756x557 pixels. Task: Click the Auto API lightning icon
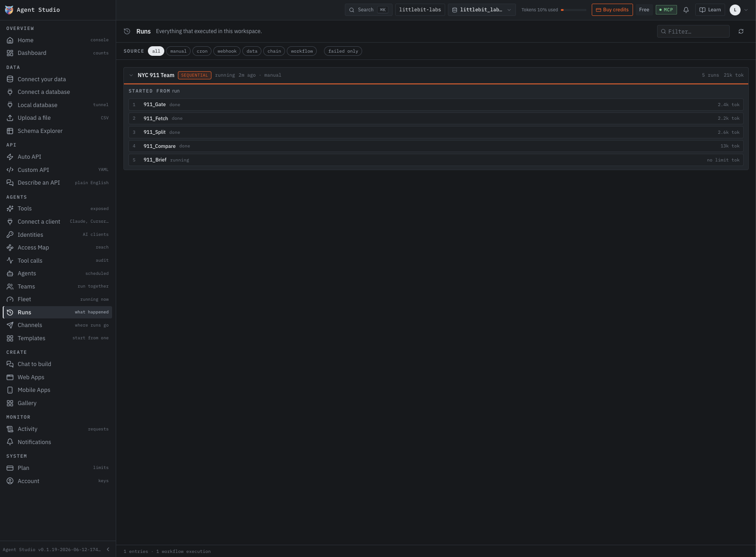[x=10, y=157]
